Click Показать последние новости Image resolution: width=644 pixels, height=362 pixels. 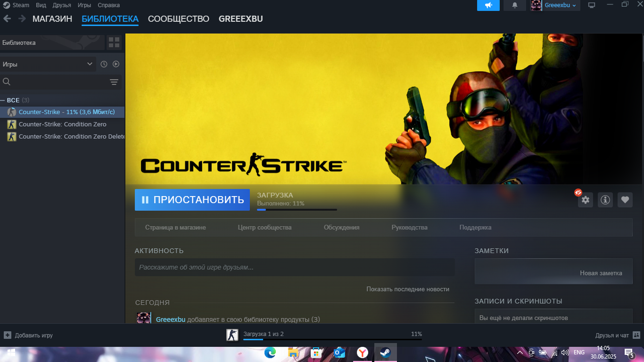point(408,289)
